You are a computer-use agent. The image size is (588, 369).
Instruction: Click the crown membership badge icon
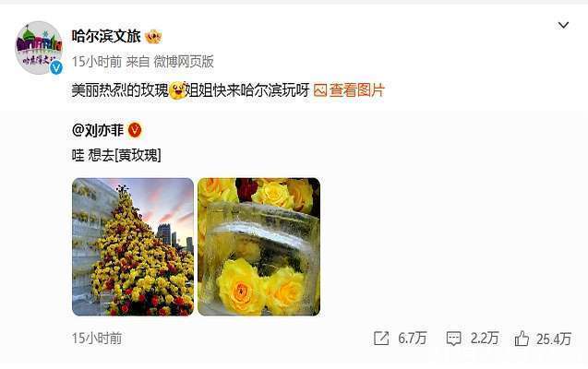point(153,36)
